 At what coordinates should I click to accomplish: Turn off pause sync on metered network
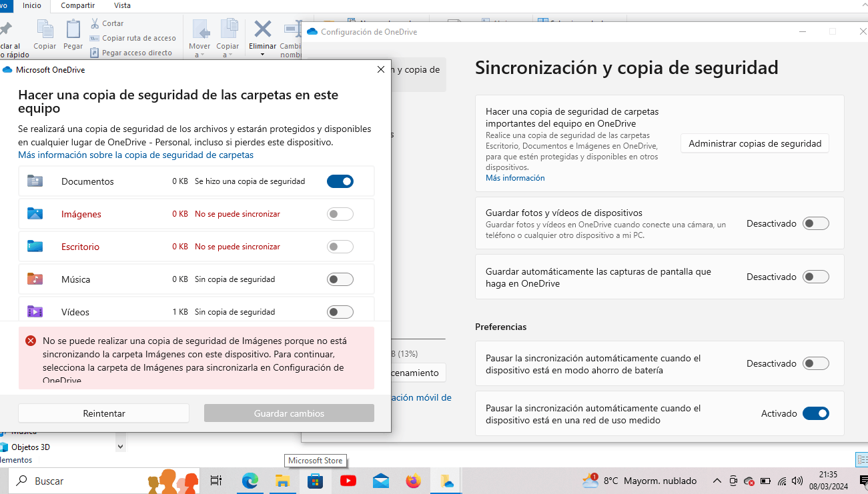click(x=816, y=413)
